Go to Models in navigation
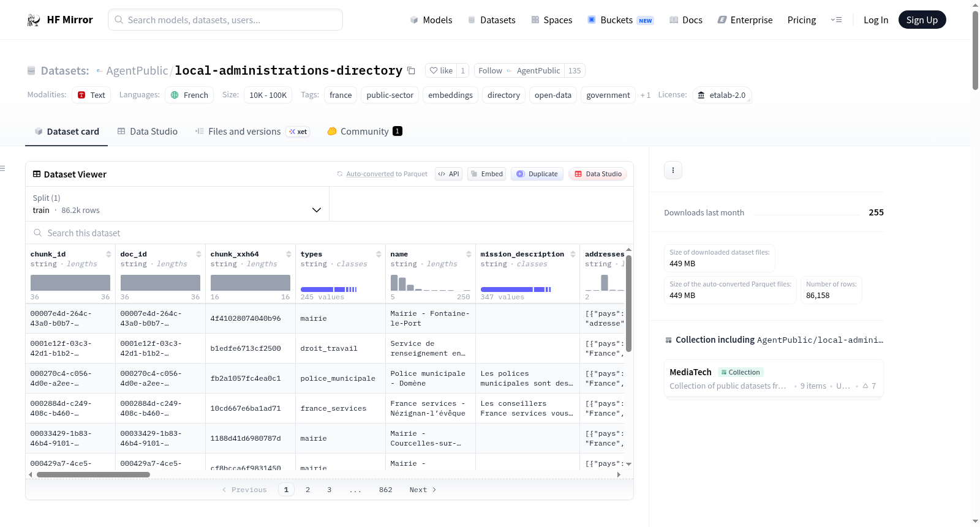980x527 pixels. pyautogui.click(x=431, y=20)
